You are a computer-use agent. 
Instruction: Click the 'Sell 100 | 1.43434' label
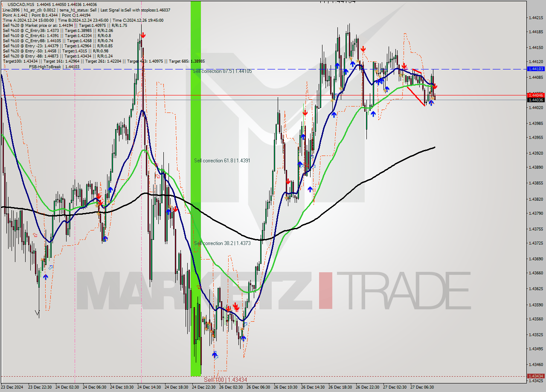[225, 379]
